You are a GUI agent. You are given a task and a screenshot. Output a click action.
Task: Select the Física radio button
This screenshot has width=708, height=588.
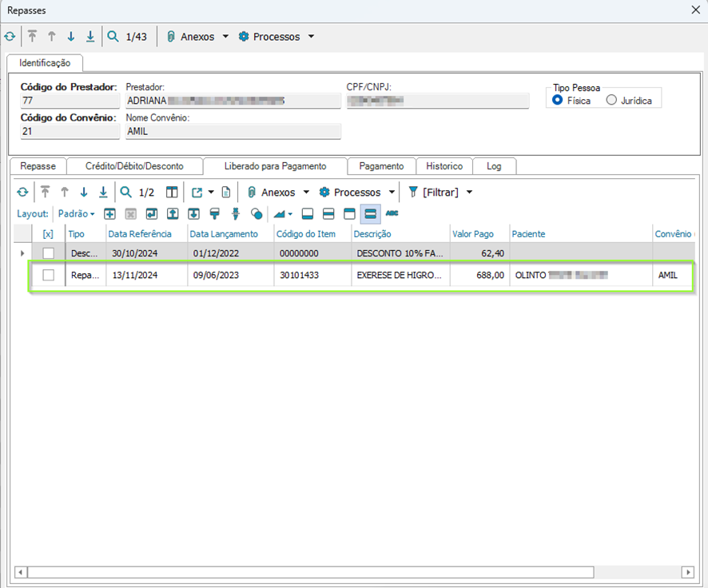558,100
